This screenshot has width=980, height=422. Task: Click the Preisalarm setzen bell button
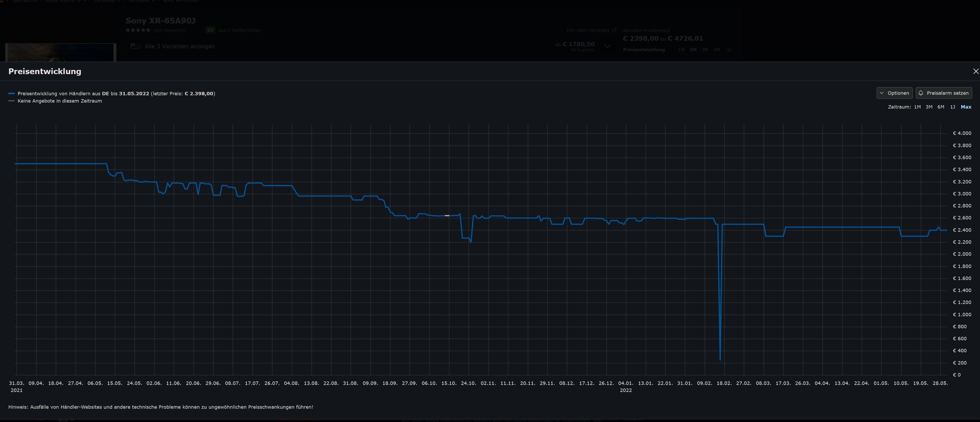pos(943,93)
